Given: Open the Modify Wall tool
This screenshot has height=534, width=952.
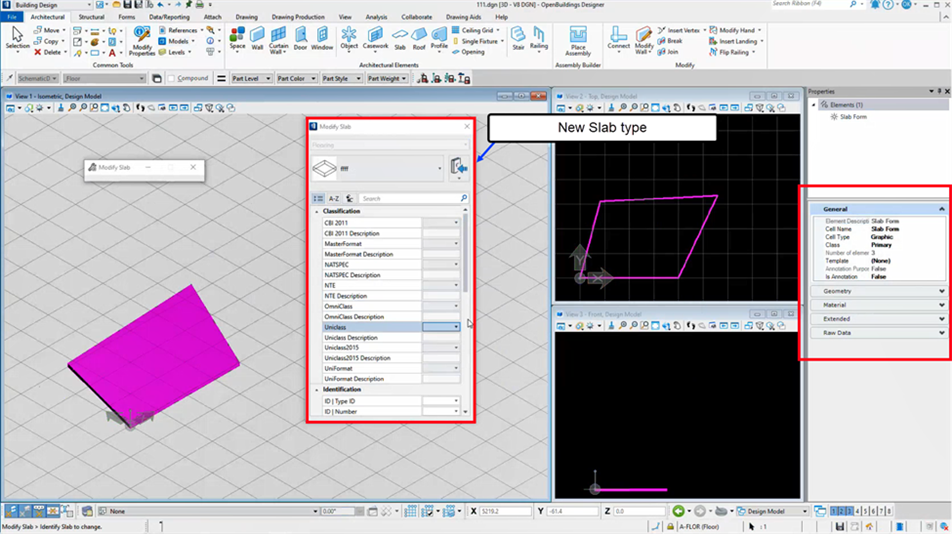Looking at the screenshot, I should pyautogui.click(x=644, y=41).
